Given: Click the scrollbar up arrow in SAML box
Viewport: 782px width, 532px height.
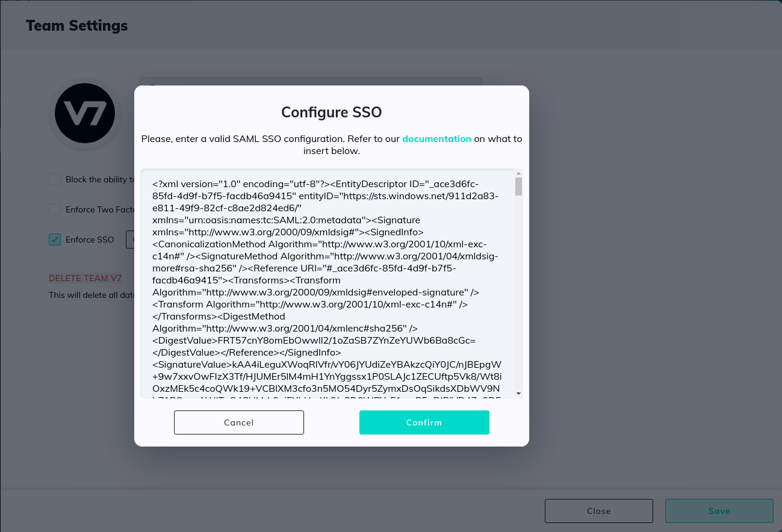Looking at the screenshot, I should [518, 173].
